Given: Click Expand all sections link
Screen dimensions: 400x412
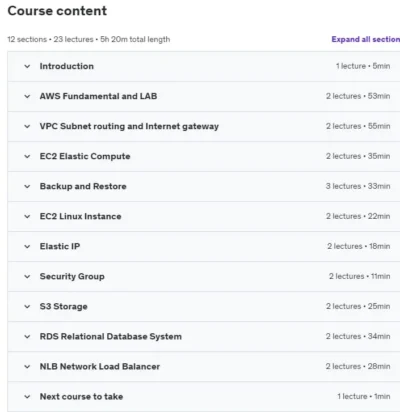Looking at the screenshot, I should point(366,39).
